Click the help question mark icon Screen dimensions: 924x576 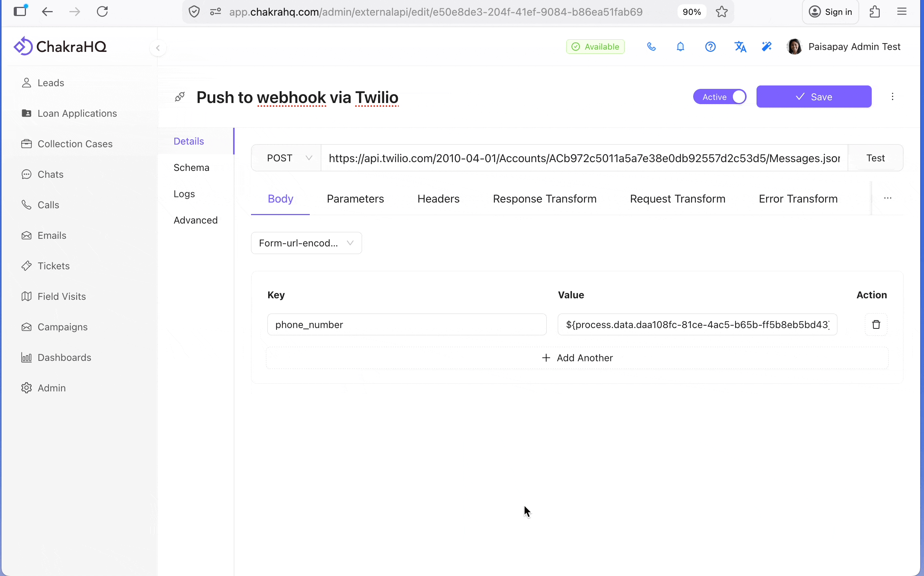710,47
